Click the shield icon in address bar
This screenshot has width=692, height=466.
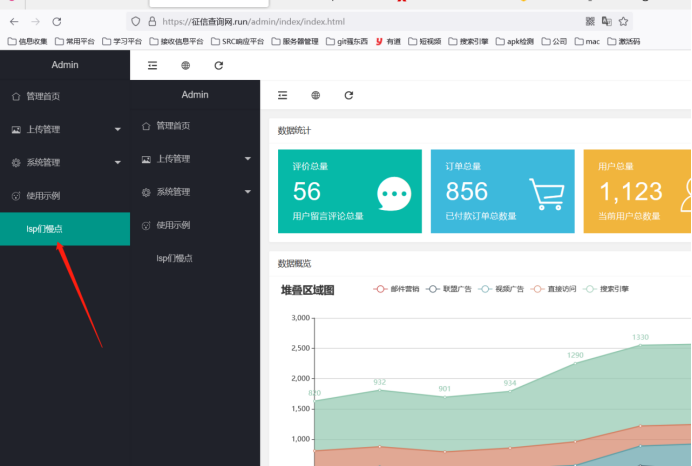click(x=136, y=21)
